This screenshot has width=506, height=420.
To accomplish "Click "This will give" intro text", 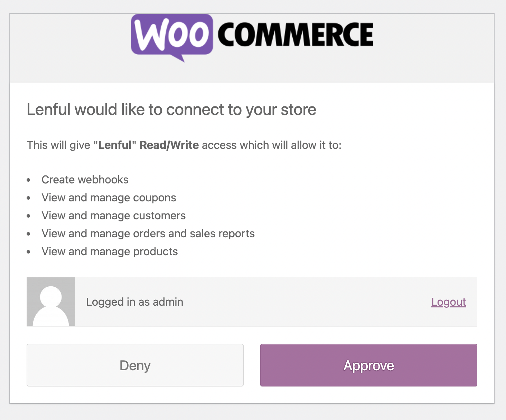I will click(x=58, y=145).
